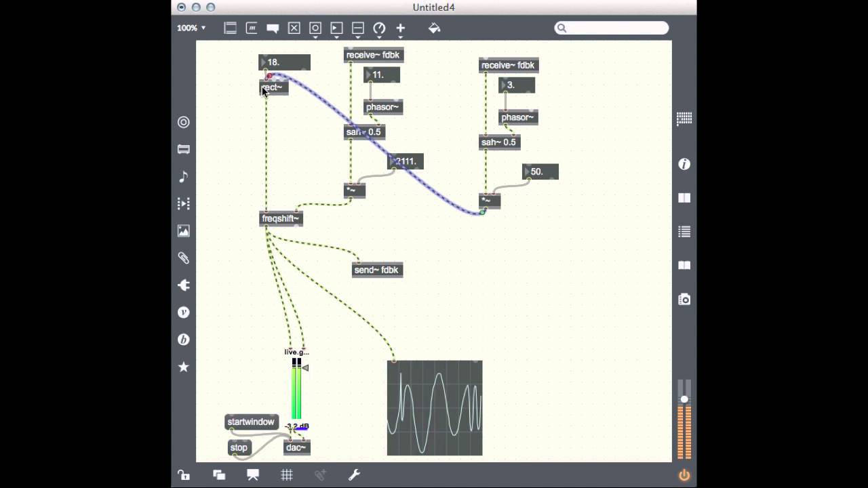
Task: Open the slider toolbar menu
Action: click(358, 28)
